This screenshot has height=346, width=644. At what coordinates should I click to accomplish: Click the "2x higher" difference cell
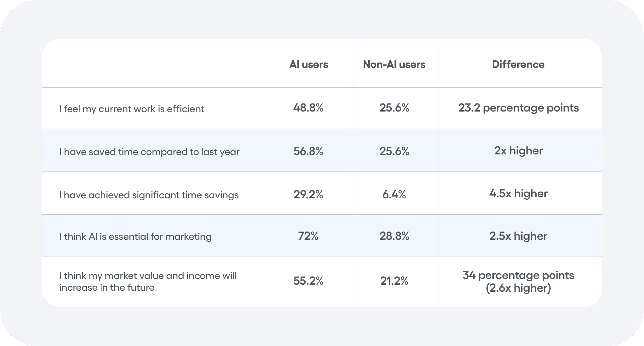point(519,151)
